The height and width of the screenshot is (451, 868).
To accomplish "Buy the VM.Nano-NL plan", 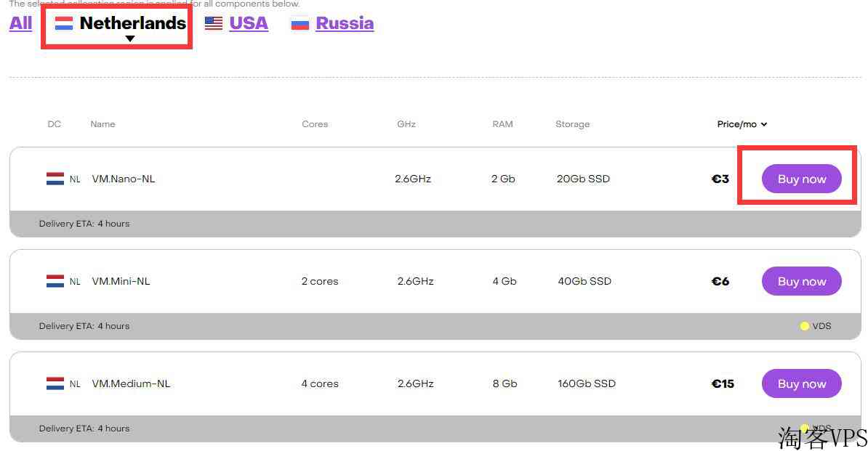I will pos(802,179).
